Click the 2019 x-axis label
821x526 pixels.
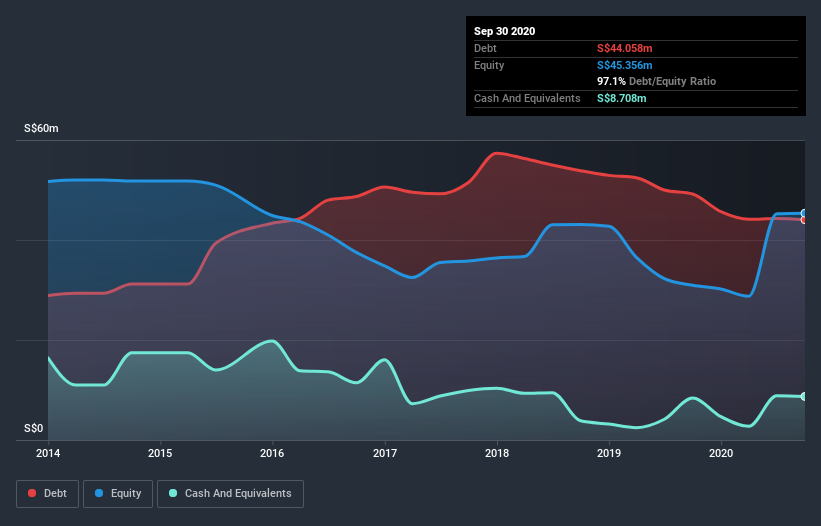609,453
